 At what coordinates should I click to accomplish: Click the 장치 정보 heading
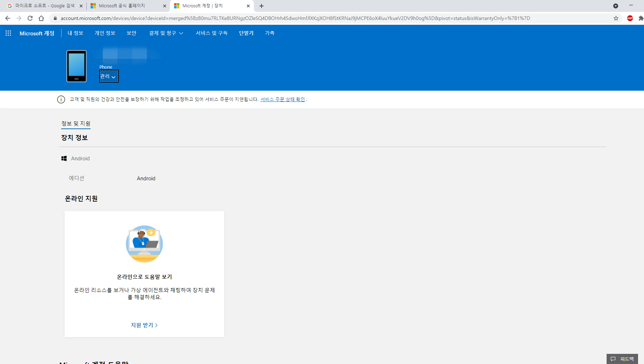click(74, 138)
